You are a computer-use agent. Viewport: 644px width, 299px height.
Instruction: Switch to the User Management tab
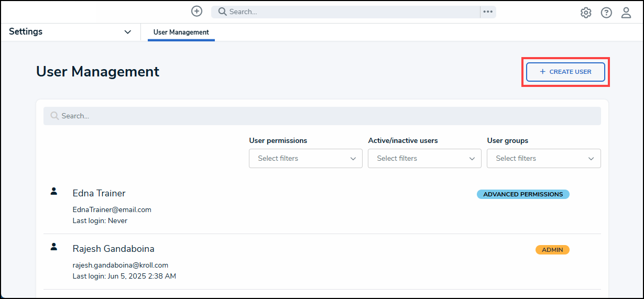click(x=181, y=32)
